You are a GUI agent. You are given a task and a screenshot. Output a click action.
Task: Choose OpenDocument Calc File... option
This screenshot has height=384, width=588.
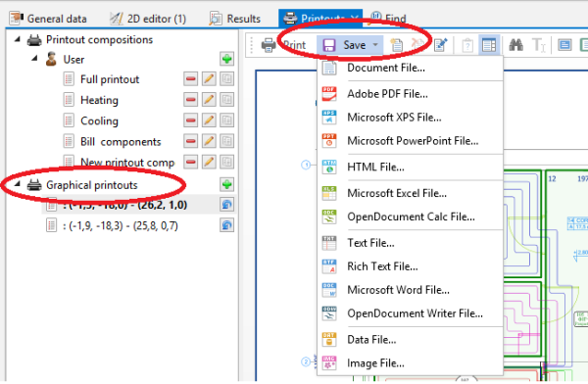point(410,216)
